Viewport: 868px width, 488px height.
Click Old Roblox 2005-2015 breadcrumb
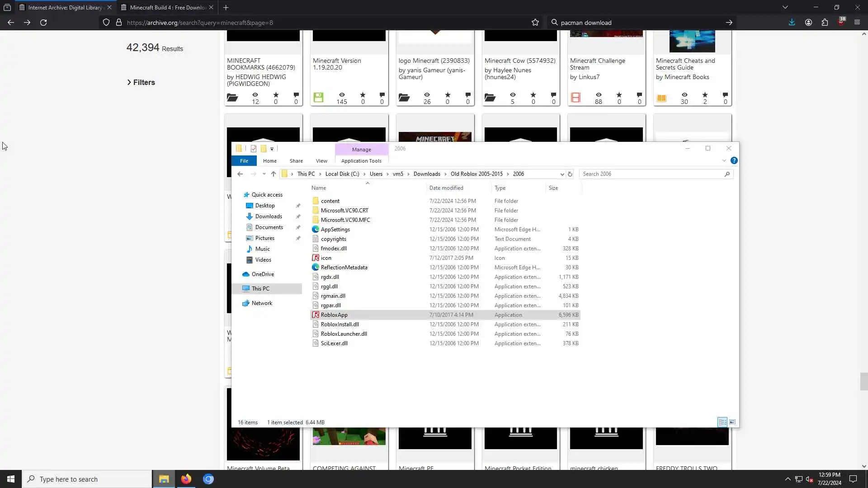(x=476, y=174)
